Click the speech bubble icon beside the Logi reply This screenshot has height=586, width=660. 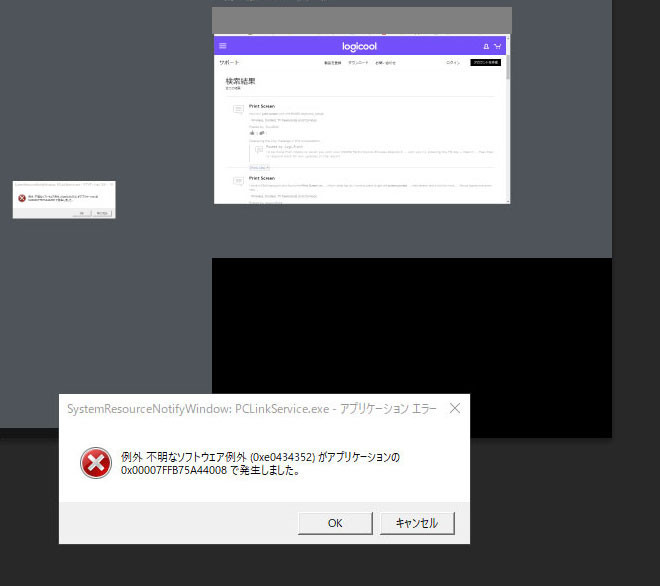259,149
